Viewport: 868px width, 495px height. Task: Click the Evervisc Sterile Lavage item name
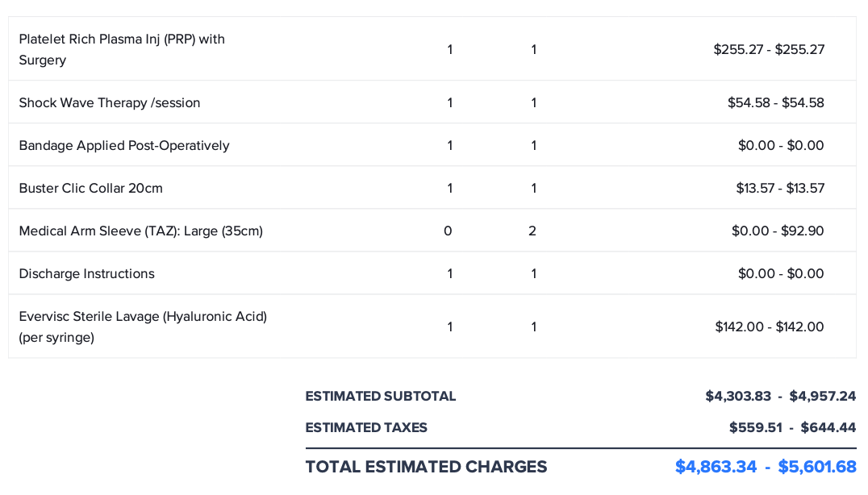point(143,327)
